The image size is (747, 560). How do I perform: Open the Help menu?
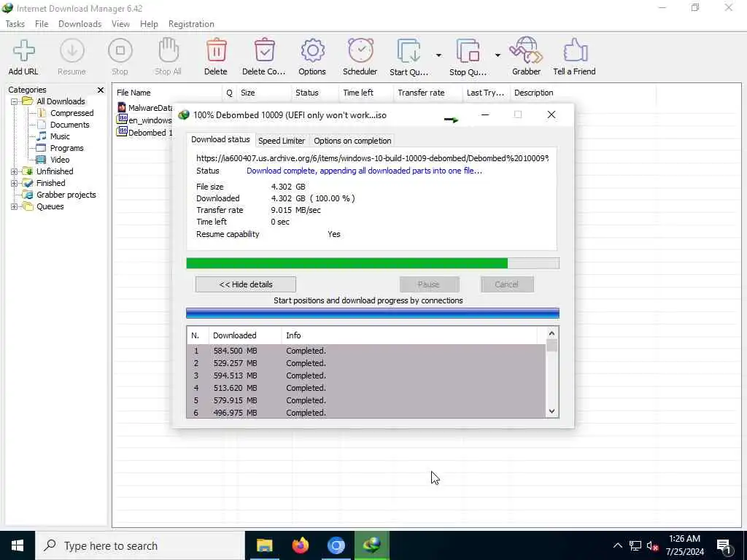149,24
